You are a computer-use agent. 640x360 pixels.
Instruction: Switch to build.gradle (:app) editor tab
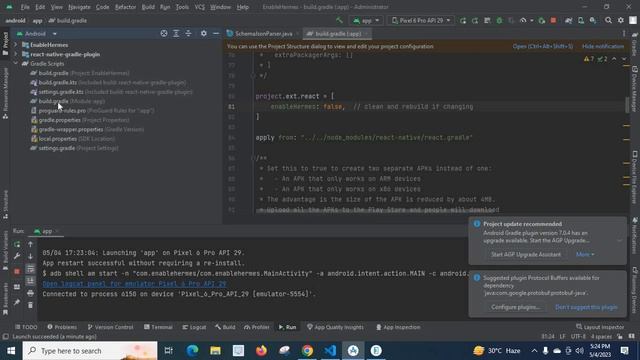coord(337,34)
